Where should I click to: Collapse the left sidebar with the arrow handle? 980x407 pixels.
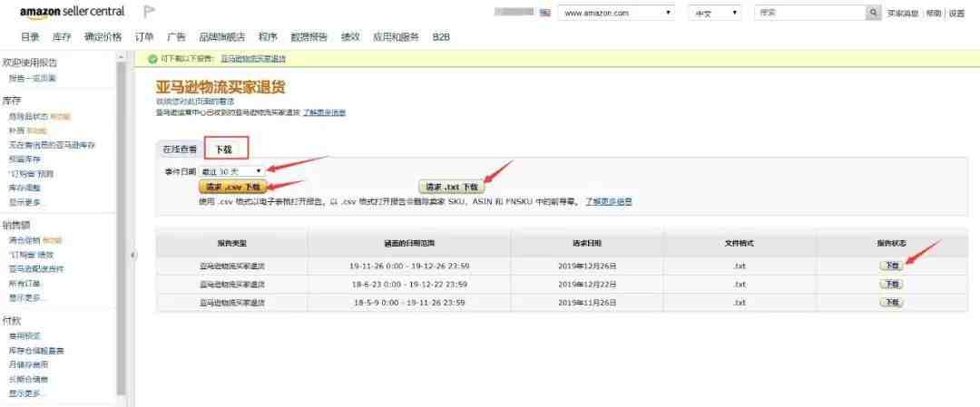[134, 255]
